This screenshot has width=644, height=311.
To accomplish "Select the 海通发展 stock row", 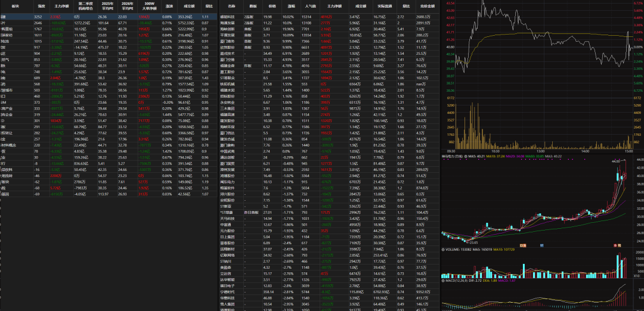I will coord(227,22).
